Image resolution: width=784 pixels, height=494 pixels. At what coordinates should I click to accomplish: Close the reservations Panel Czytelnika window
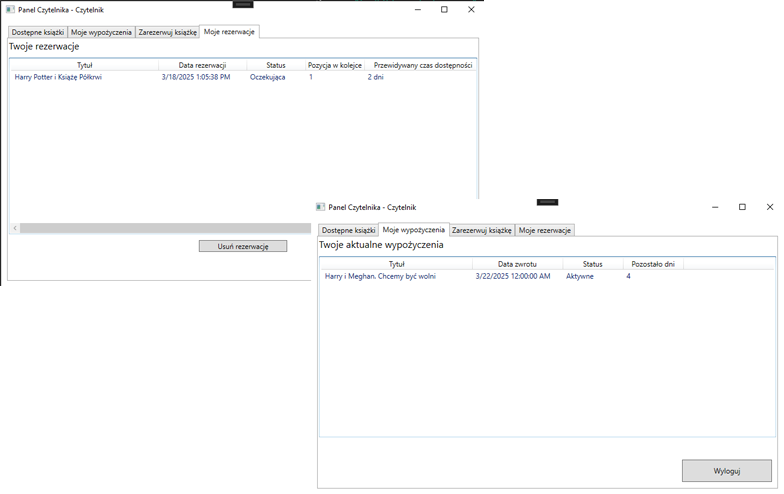[471, 10]
